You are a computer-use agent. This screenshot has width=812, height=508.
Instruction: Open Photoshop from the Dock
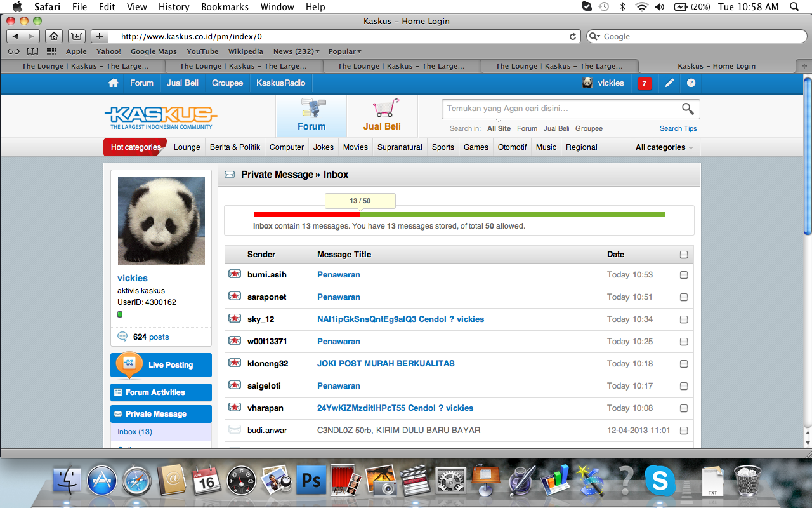pyautogui.click(x=311, y=480)
